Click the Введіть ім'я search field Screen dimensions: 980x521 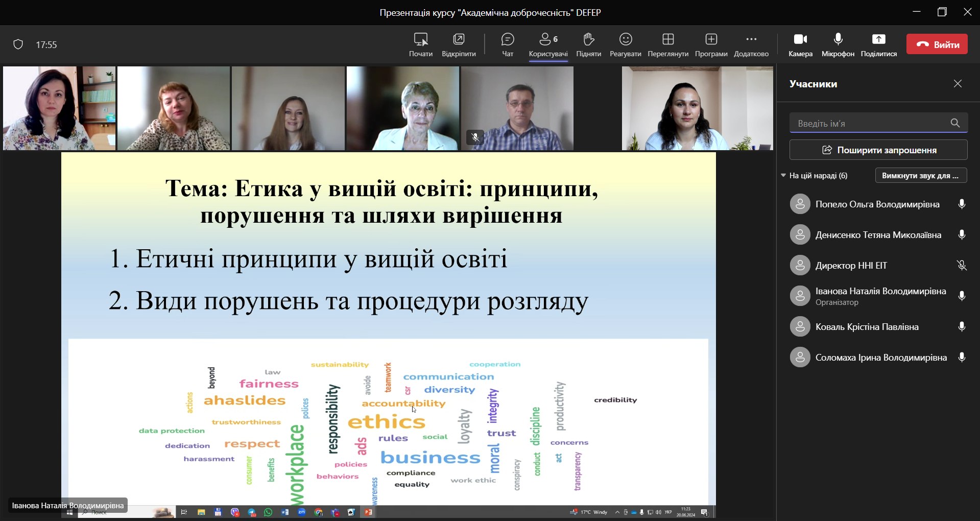[x=870, y=123]
